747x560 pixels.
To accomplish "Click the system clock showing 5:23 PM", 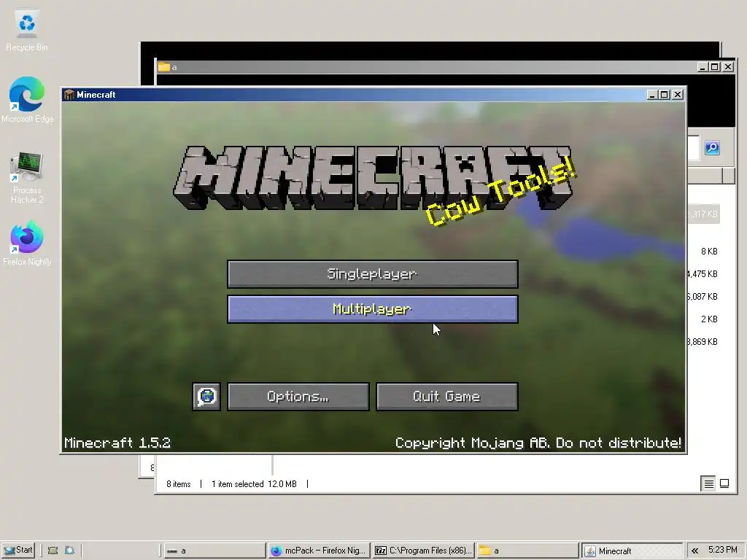I will point(722,550).
